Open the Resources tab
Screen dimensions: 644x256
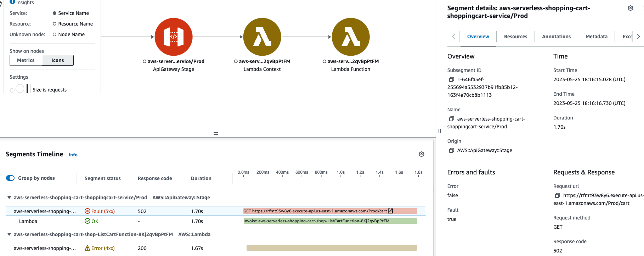(x=515, y=37)
